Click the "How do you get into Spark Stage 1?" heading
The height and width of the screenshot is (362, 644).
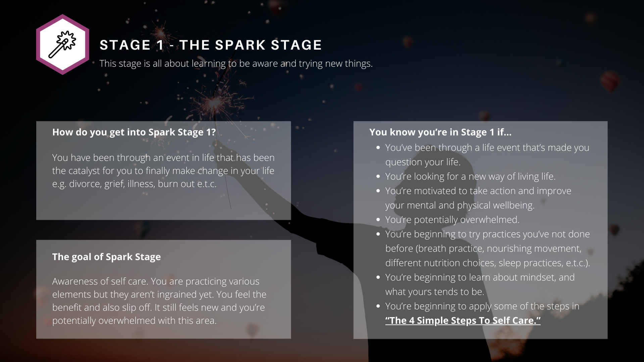click(x=134, y=132)
